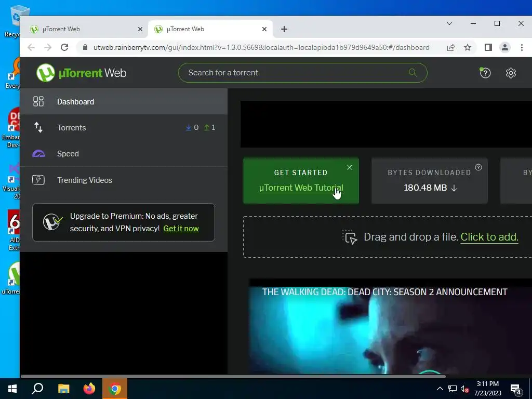
Task: Launch Firefox from the taskbar
Action: click(x=89, y=389)
